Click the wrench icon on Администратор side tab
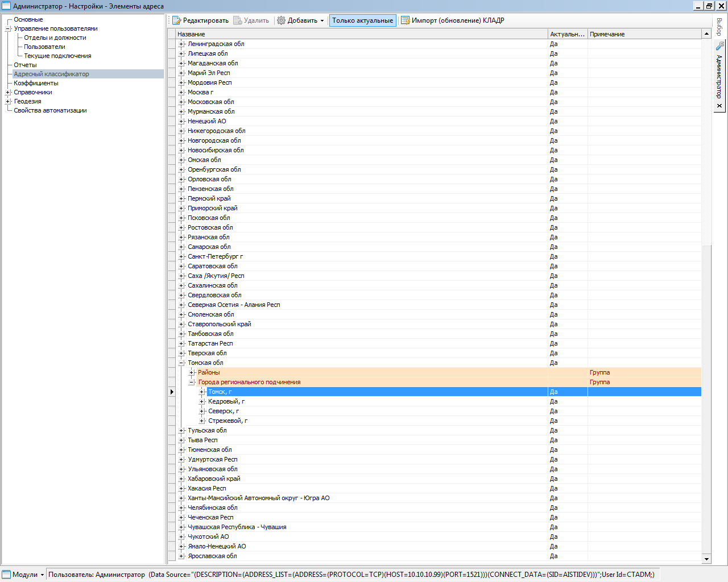This screenshot has width=728, height=582. pos(719,47)
